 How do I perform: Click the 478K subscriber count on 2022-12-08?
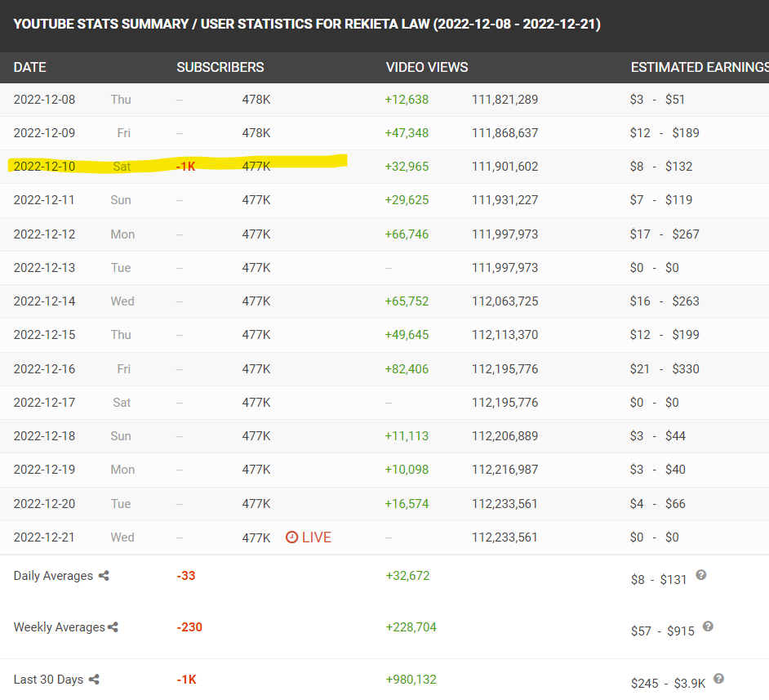coord(256,100)
